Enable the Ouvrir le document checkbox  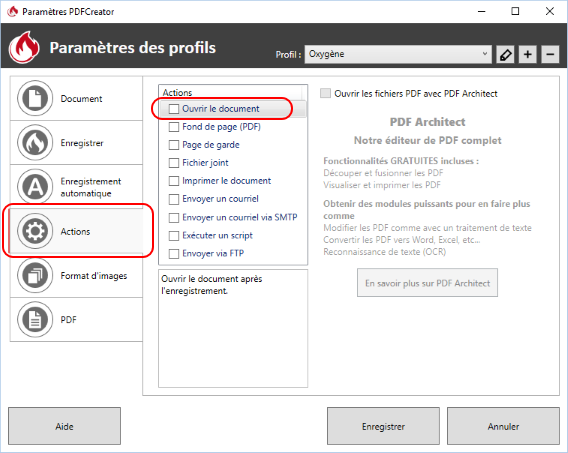pyautogui.click(x=174, y=109)
